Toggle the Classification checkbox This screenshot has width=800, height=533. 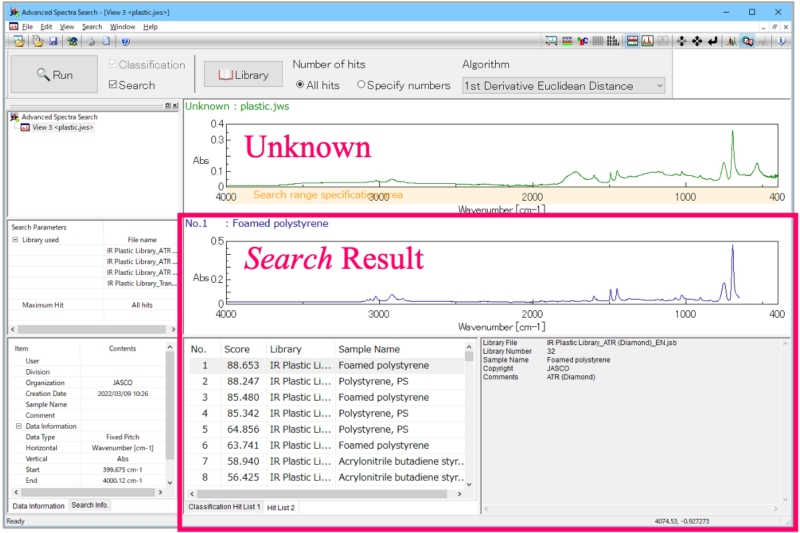pyautogui.click(x=113, y=64)
